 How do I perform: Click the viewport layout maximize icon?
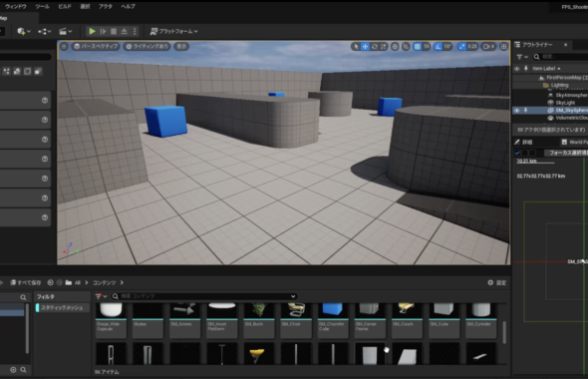point(503,47)
